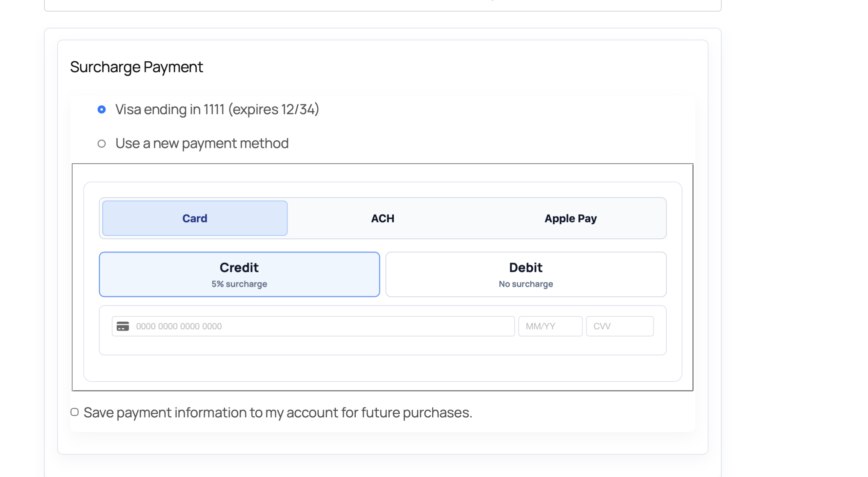
Task: Click the credit card icon in number field
Action: 123,326
